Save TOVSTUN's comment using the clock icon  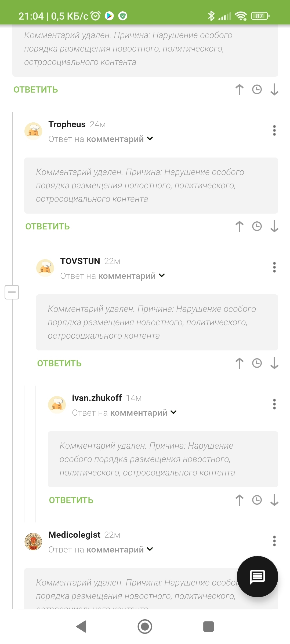coord(257,363)
